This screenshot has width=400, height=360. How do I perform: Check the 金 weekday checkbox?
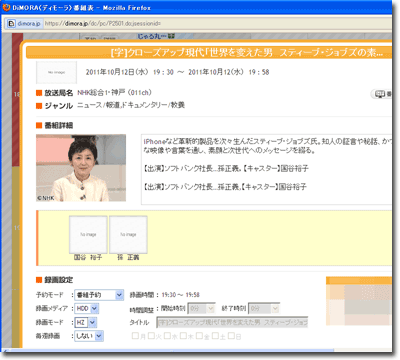(x=199, y=336)
